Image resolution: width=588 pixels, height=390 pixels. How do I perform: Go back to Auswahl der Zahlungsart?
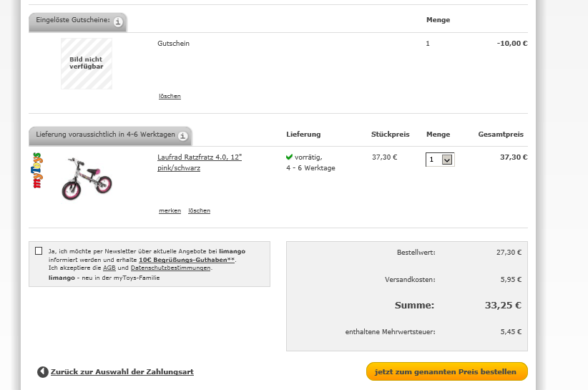pyautogui.click(x=122, y=372)
